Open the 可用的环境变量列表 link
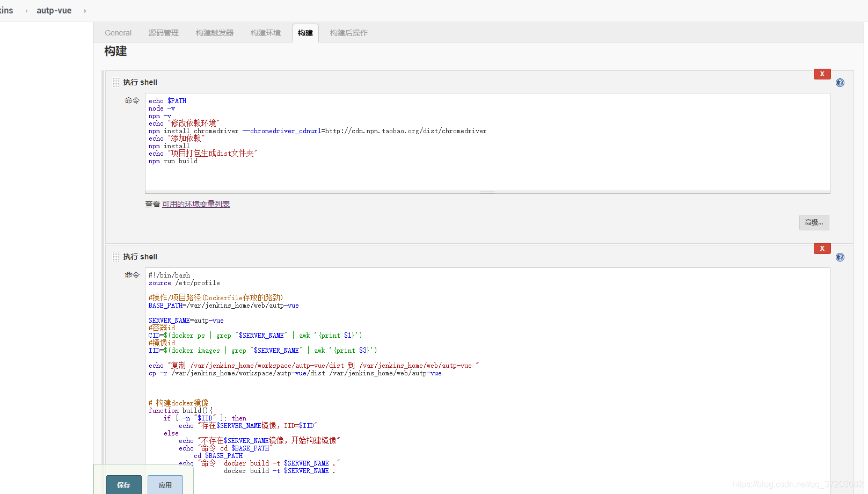This screenshot has height=494, width=868. (196, 204)
